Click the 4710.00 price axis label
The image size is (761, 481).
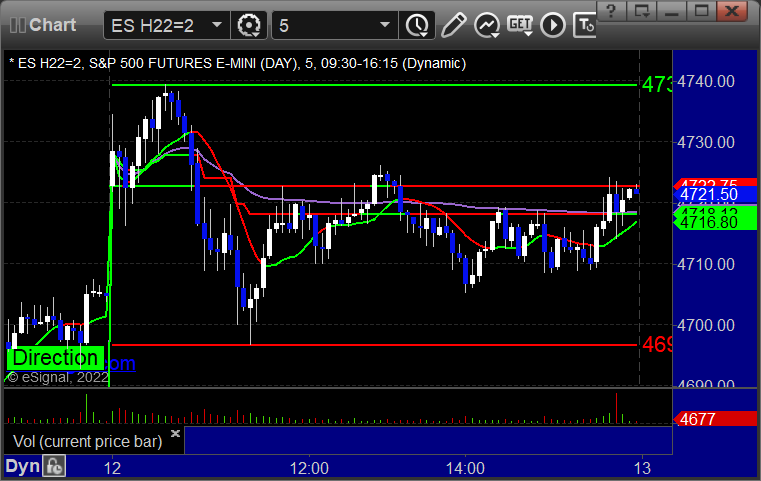click(706, 265)
